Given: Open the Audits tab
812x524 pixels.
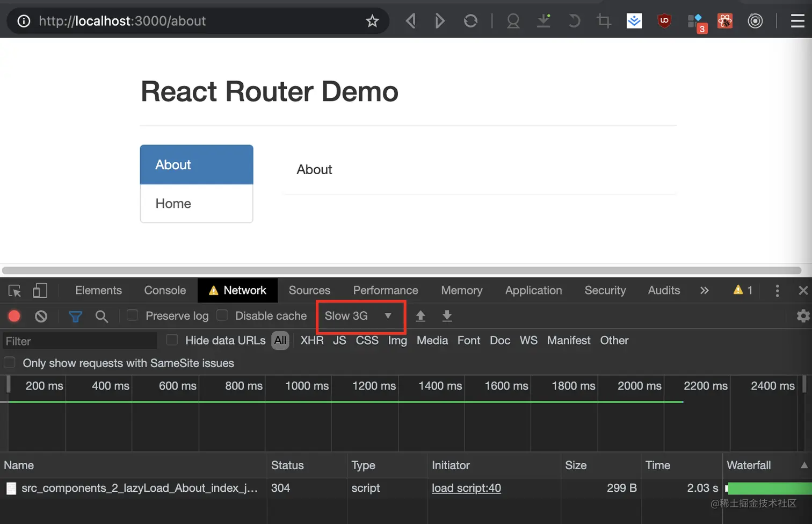Looking at the screenshot, I should [664, 290].
